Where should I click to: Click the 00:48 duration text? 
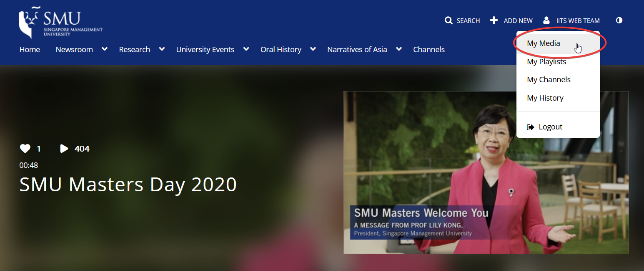point(28,165)
